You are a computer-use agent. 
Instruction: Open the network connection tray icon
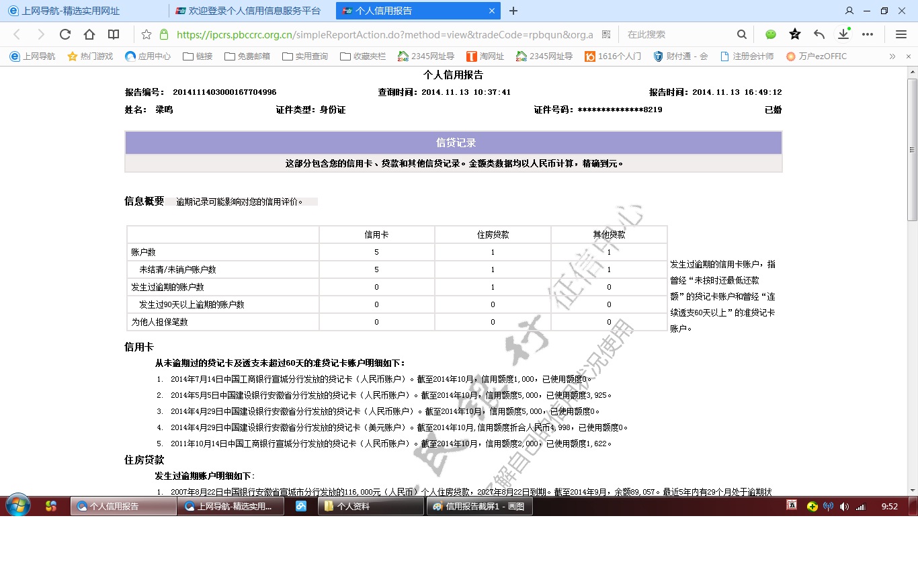pos(828,507)
